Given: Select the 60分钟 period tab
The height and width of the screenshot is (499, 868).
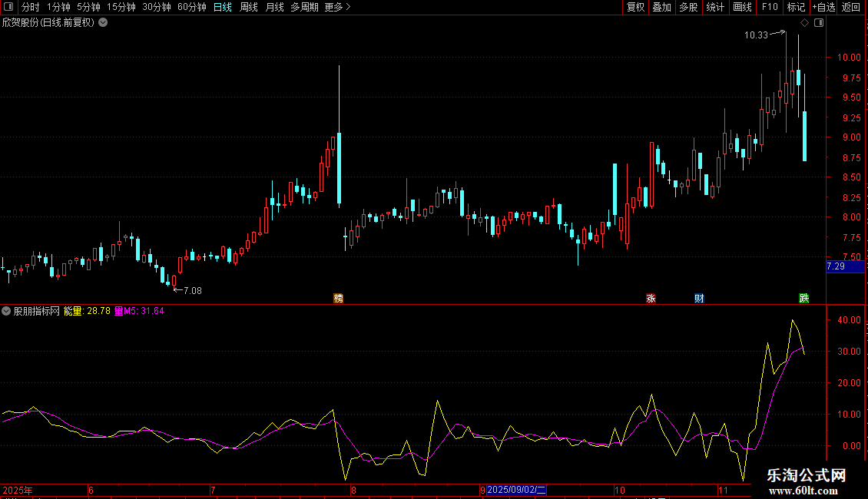Looking at the screenshot, I should [x=192, y=7].
